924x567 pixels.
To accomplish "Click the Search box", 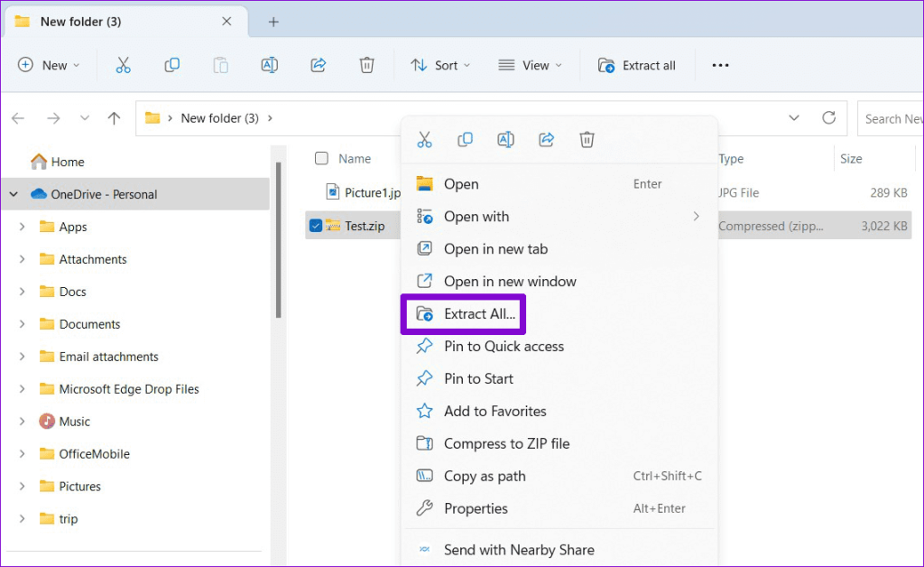I will click(x=890, y=118).
